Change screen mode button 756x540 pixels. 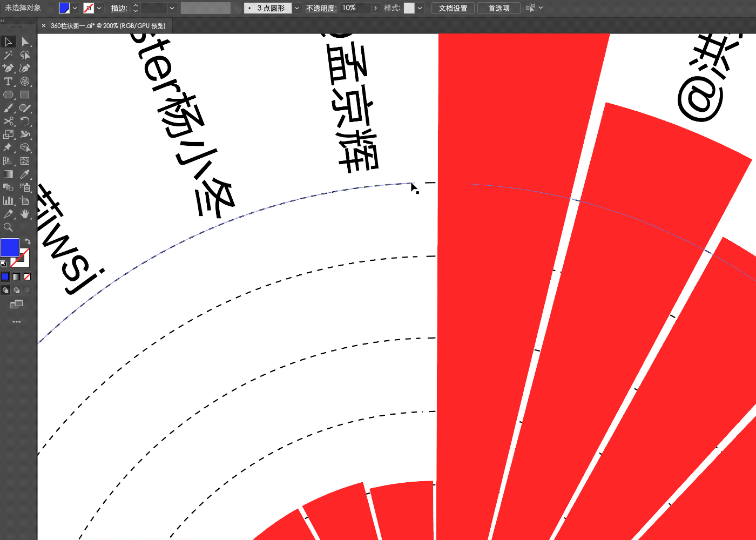[x=16, y=305]
